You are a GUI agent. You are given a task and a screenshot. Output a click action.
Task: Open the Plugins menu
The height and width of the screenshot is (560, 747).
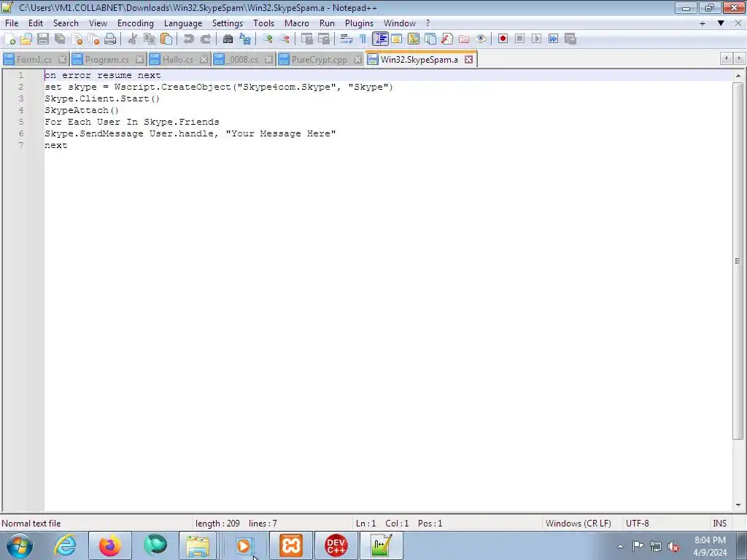point(359,23)
